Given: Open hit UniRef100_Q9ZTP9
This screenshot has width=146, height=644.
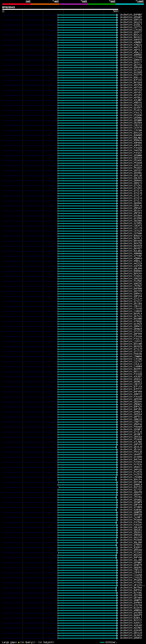Looking at the screenshot, I should click(x=131, y=291).
